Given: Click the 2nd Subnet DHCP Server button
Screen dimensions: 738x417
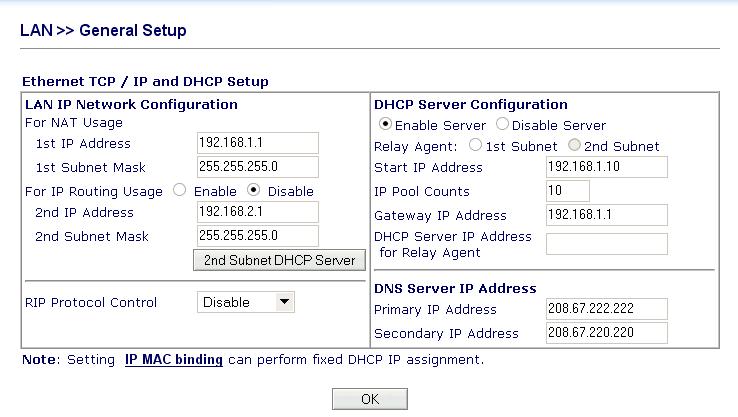Looking at the screenshot, I should [x=279, y=260].
